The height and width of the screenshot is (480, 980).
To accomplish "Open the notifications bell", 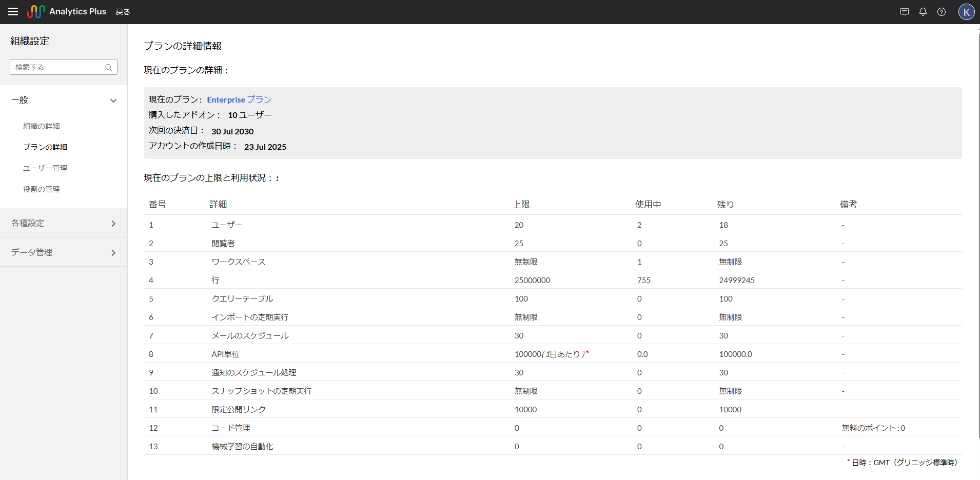I will pyautogui.click(x=923, y=12).
